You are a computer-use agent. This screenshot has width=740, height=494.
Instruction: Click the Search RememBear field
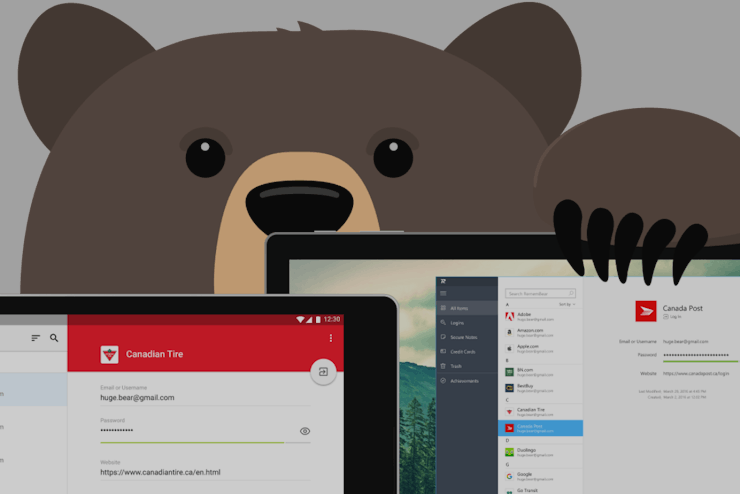click(x=540, y=293)
